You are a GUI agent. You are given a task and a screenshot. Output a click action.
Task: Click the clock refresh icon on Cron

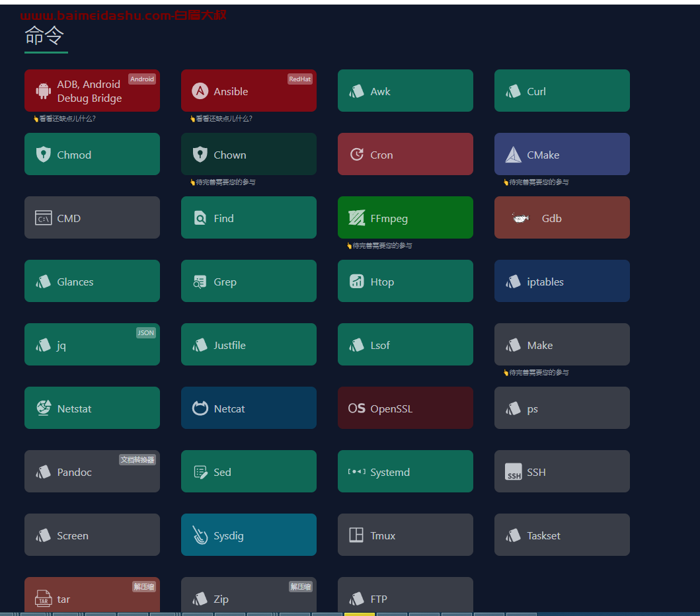click(x=357, y=155)
